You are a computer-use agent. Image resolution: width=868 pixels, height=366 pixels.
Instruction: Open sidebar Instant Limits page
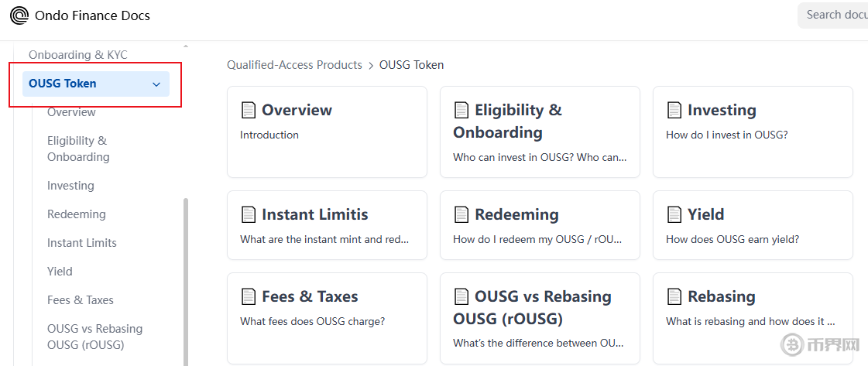click(82, 243)
